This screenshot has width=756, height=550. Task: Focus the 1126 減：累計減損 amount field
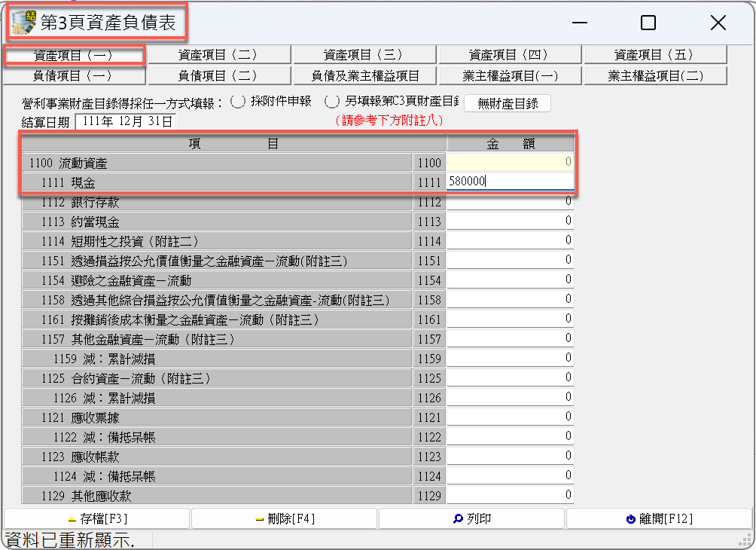point(510,396)
